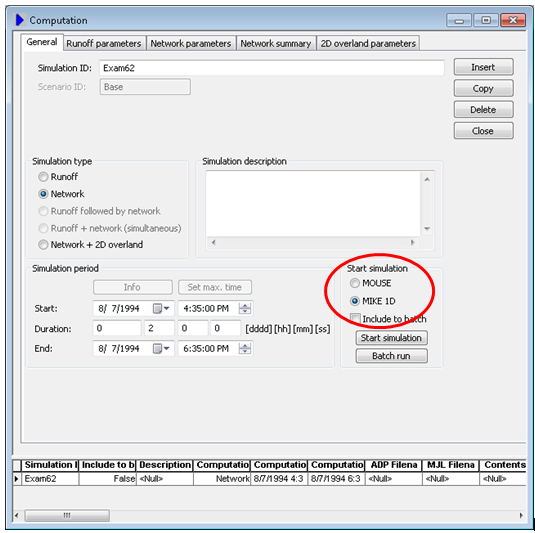Click the Close button
Image resolution: width=535 pixels, height=533 pixels.
483,131
